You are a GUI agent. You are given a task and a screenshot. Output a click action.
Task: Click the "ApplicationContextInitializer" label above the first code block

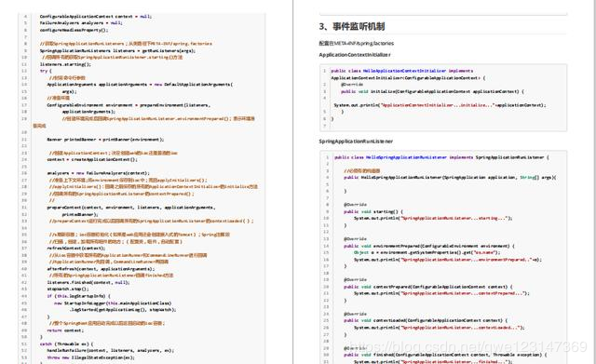tap(355, 55)
